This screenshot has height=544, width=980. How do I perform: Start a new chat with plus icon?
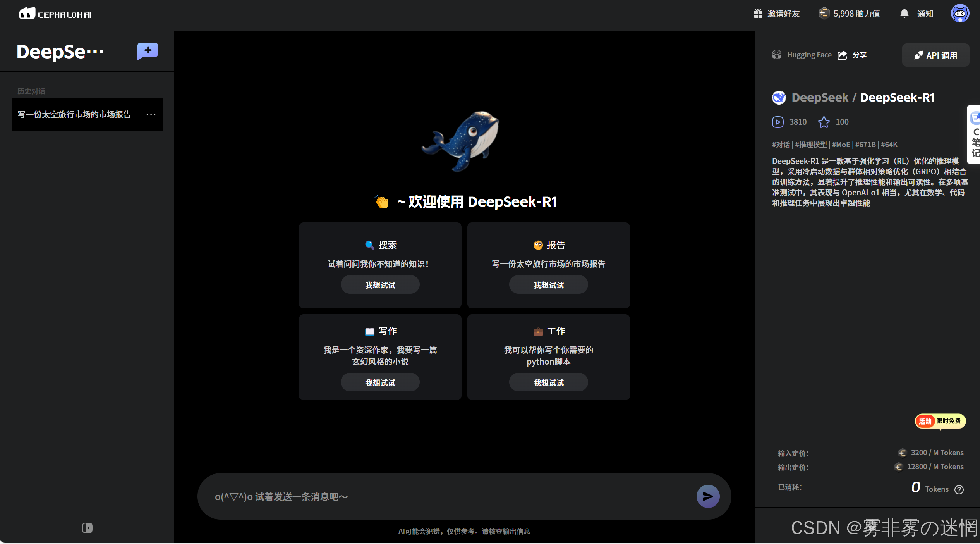tap(148, 51)
